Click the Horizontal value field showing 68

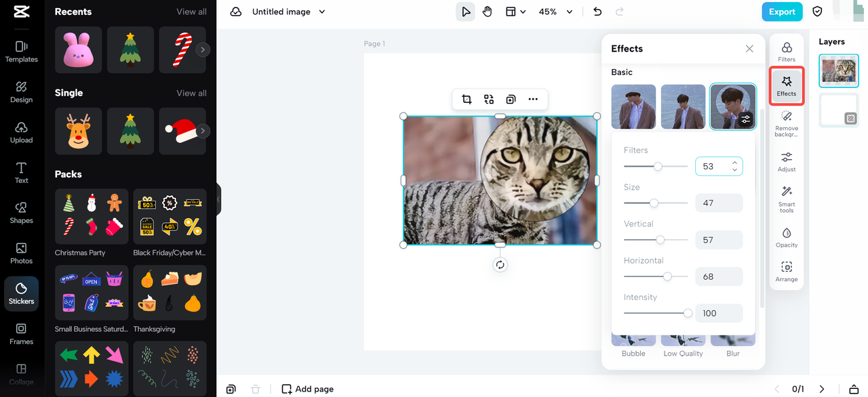[x=719, y=276]
